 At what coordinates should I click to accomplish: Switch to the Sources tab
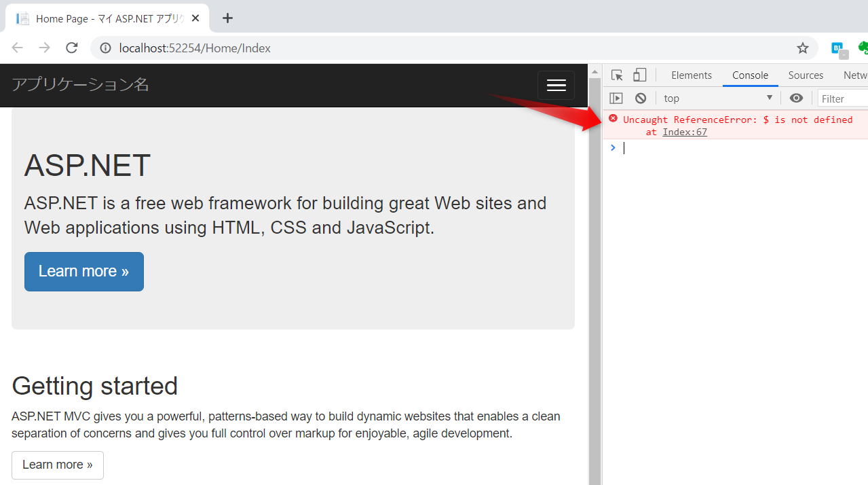pyautogui.click(x=806, y=75)
